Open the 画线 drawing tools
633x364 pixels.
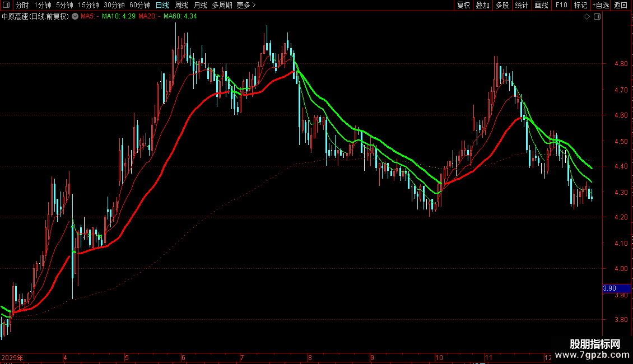click(541, 5)
